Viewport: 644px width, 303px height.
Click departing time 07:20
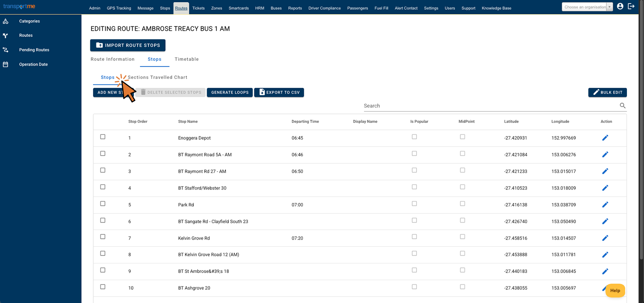(x=297, y=238)
